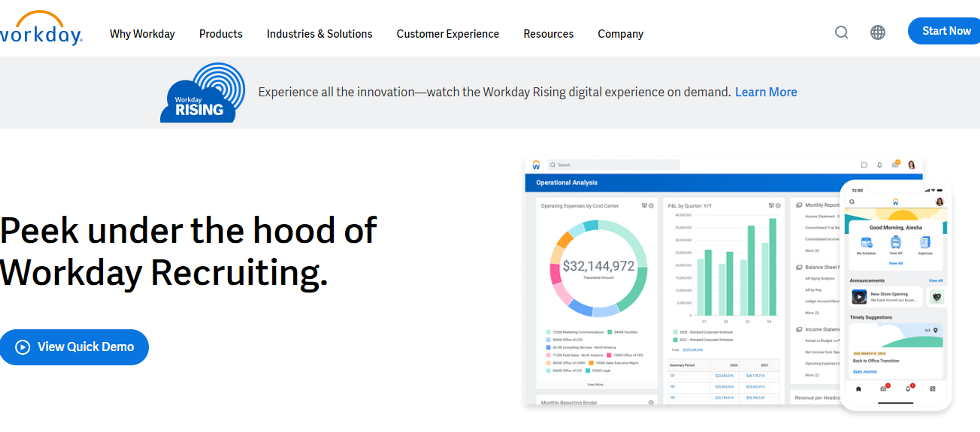This screenshot has height=432, width=980.
Task: Expand the Customer Experience menu
Action: coord(447,34)
